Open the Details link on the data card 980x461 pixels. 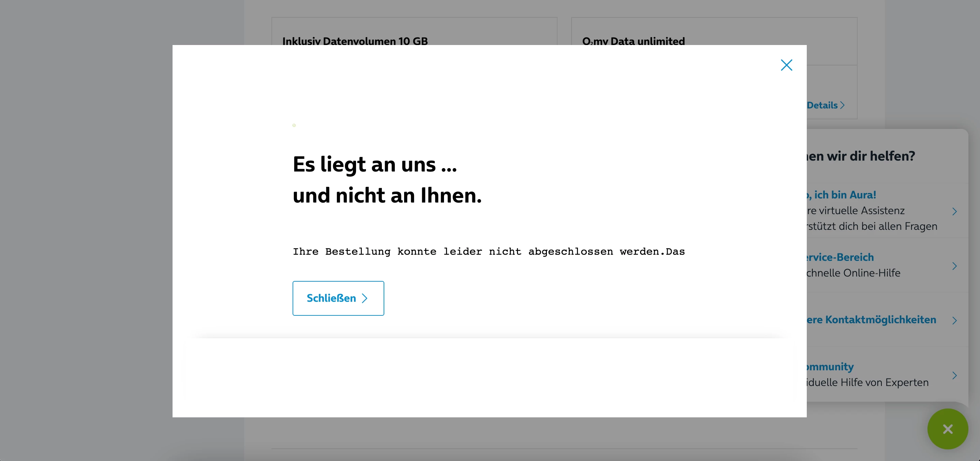click(x=822, y=105)
